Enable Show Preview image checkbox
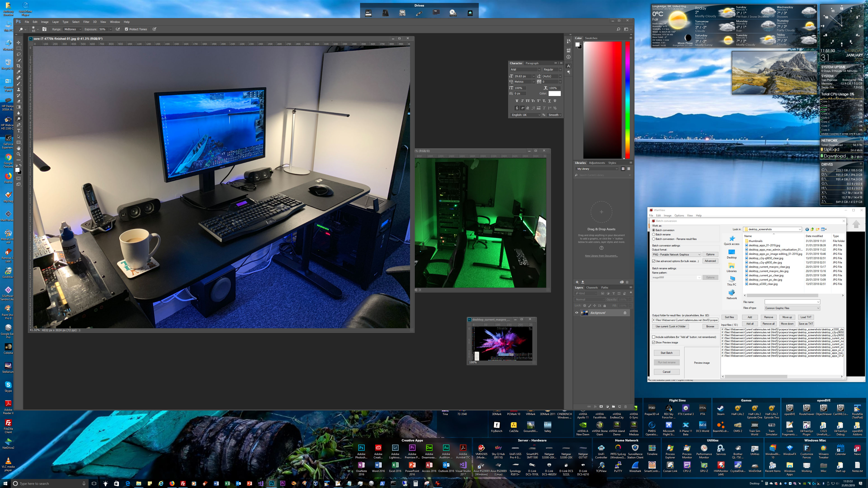The height and width of the screenshot is (488, 868). [x=654, y=343]
